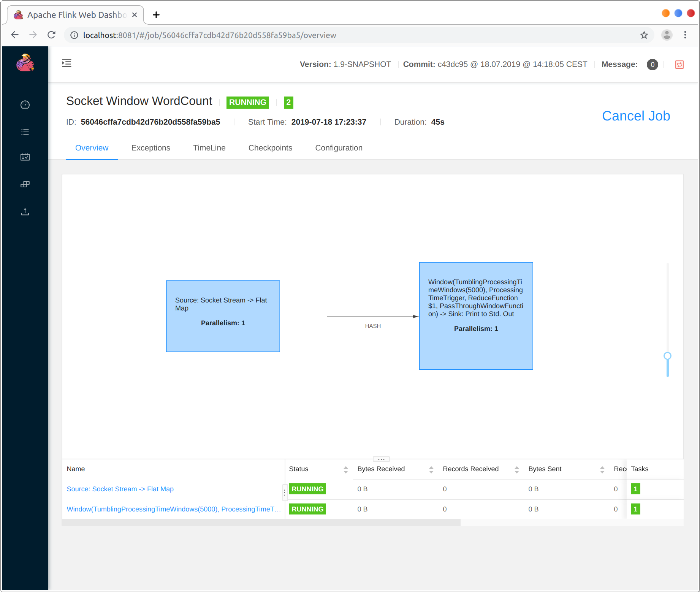Screen dimensions: 700x592
Task: Open browser three-dot menu
Action: coord(685,35)
